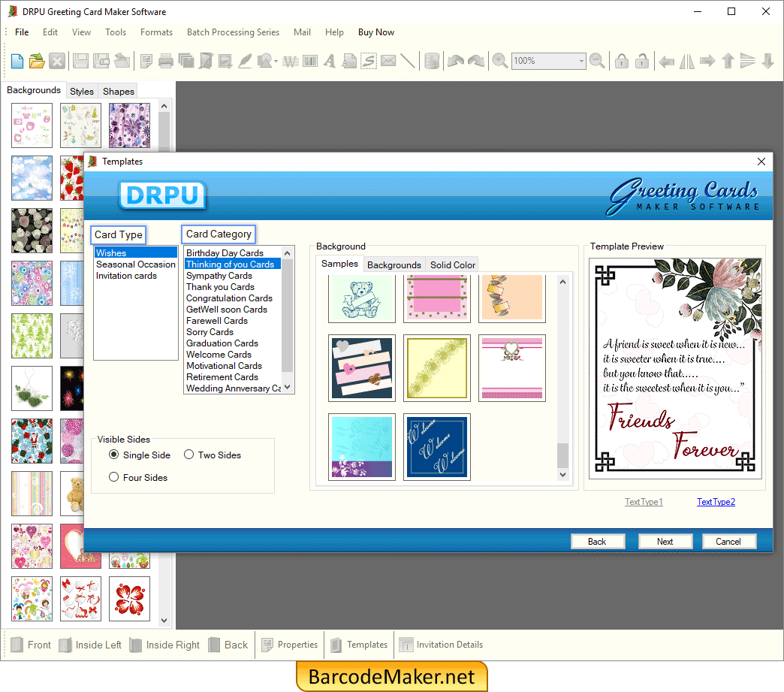Open the shapes tool dropdown arrow
The width and height of the screenshot is (784, 692).
click(x=276, y=62)
